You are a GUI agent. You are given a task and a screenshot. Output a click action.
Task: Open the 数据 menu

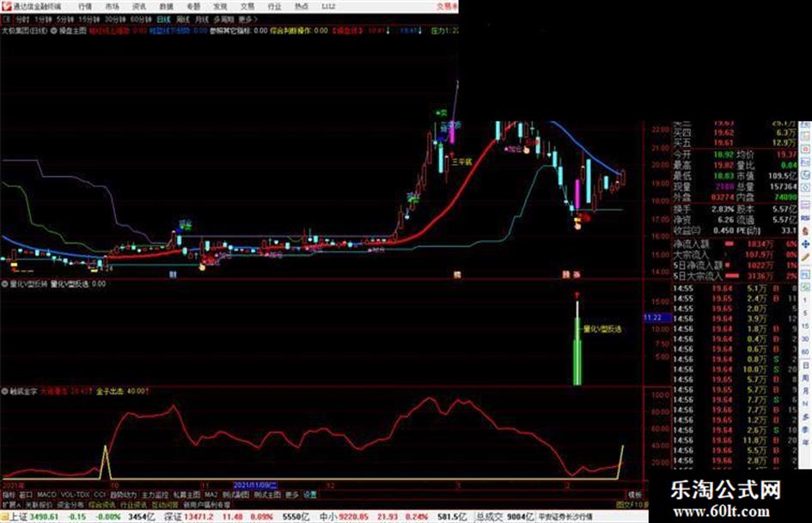[166, 7]
